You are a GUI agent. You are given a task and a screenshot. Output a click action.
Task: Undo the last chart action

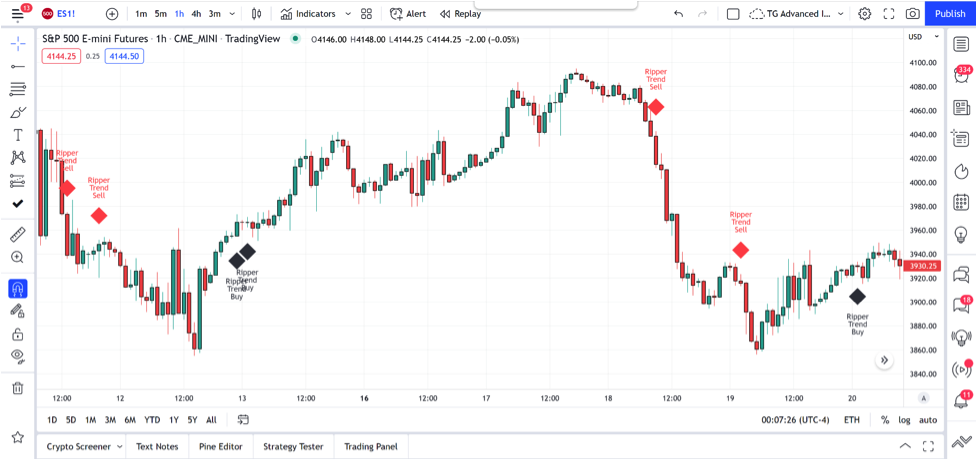(679, 14)
